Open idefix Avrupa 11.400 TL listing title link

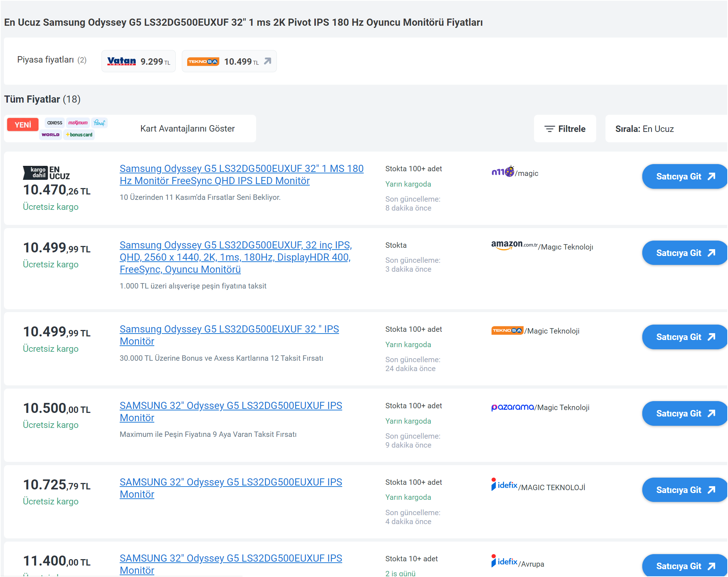231,564
